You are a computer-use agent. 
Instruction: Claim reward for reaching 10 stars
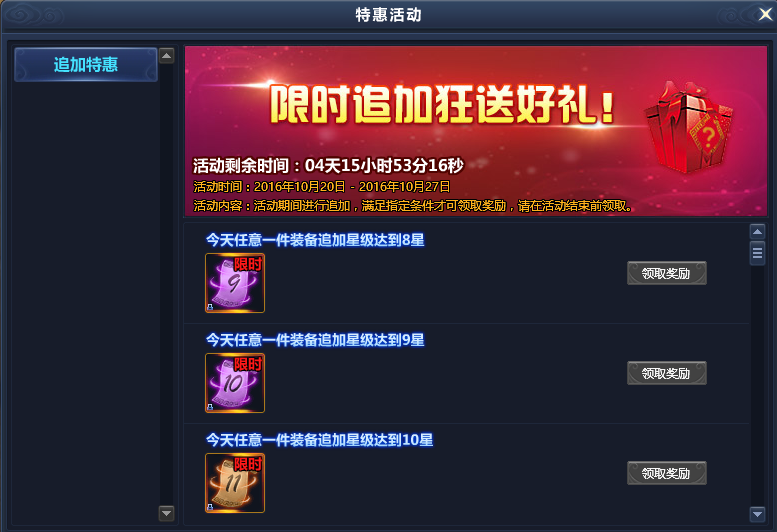pos(666,473)
